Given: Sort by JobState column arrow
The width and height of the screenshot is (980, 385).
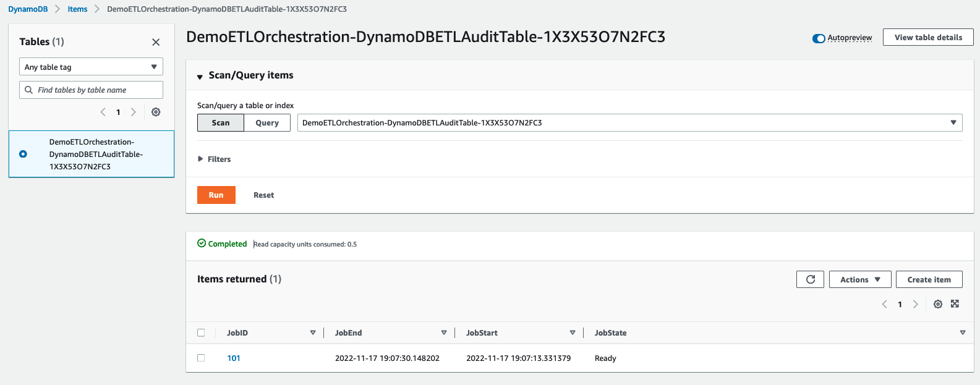Looking at the screenshot, I should [963, 332].
